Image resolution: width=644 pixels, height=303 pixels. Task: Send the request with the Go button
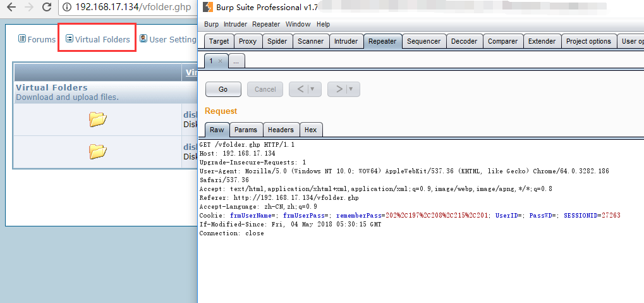click(223, 89)
